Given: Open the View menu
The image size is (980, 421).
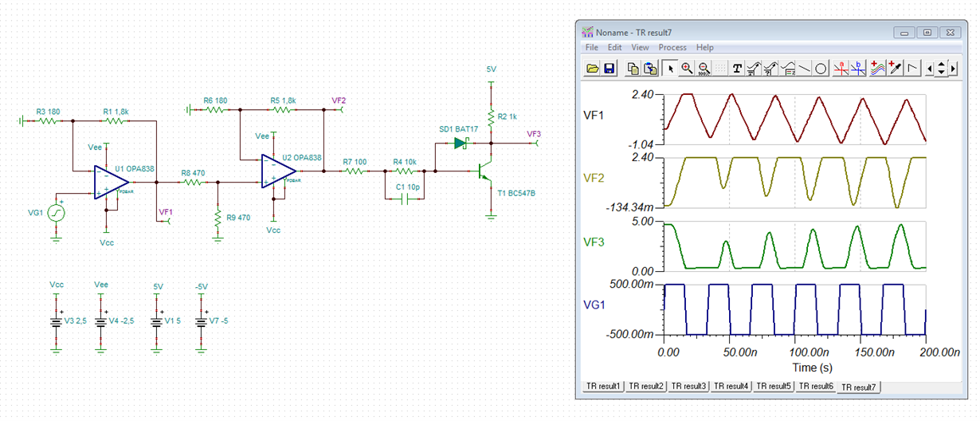Looking at the screenshot, I should pyautogui.click(x=640, y=48).
